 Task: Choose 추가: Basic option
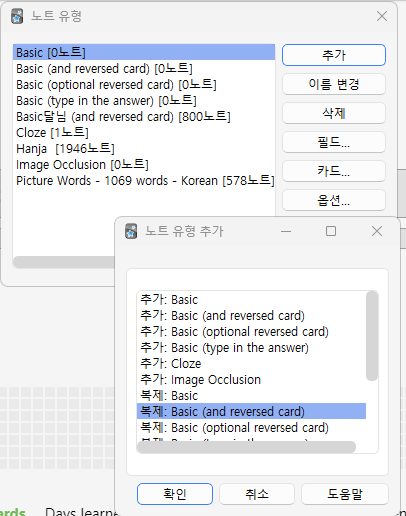251,300
